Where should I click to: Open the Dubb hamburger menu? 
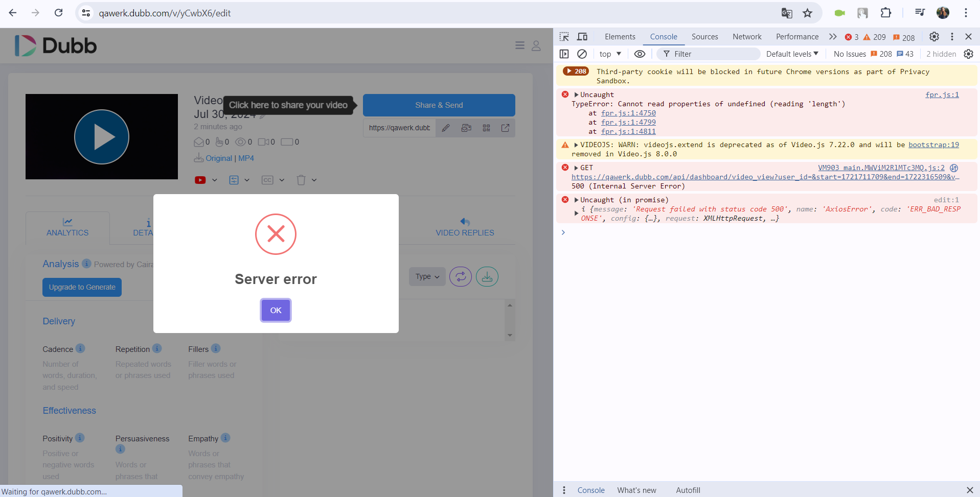520,45
